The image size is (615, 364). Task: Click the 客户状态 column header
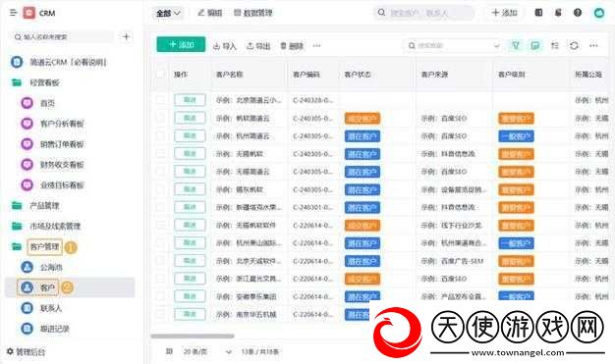(358, 74)
